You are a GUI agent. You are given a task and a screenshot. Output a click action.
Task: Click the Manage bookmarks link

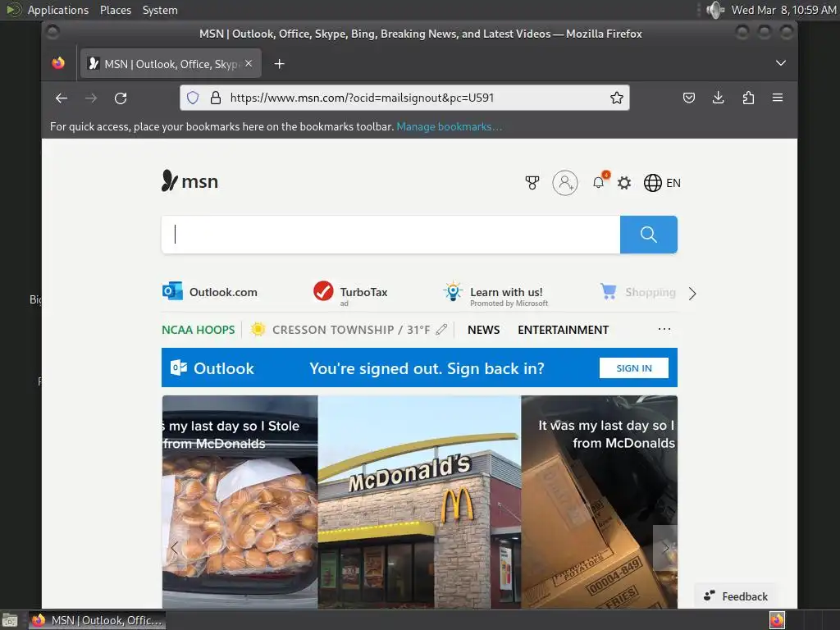click(449, 127)
